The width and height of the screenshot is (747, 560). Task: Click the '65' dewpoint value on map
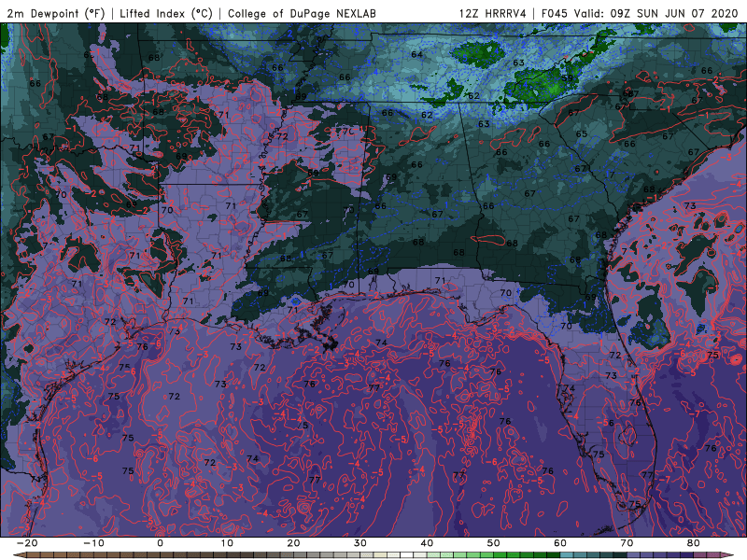(x=581, y=133)
